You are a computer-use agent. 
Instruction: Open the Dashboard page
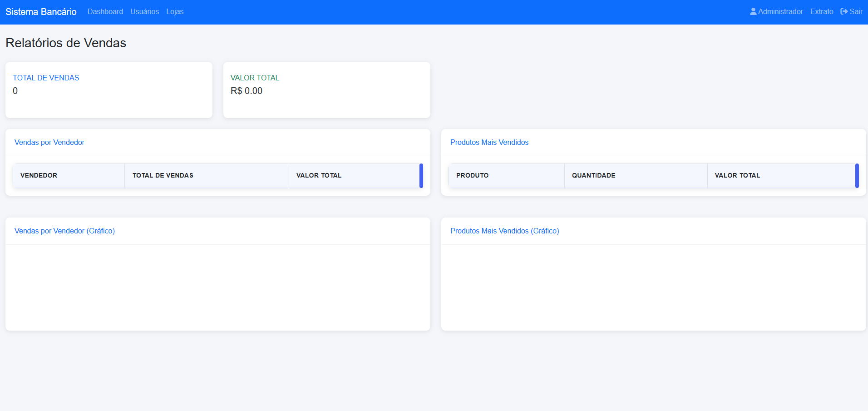click(x=105, y=11)
